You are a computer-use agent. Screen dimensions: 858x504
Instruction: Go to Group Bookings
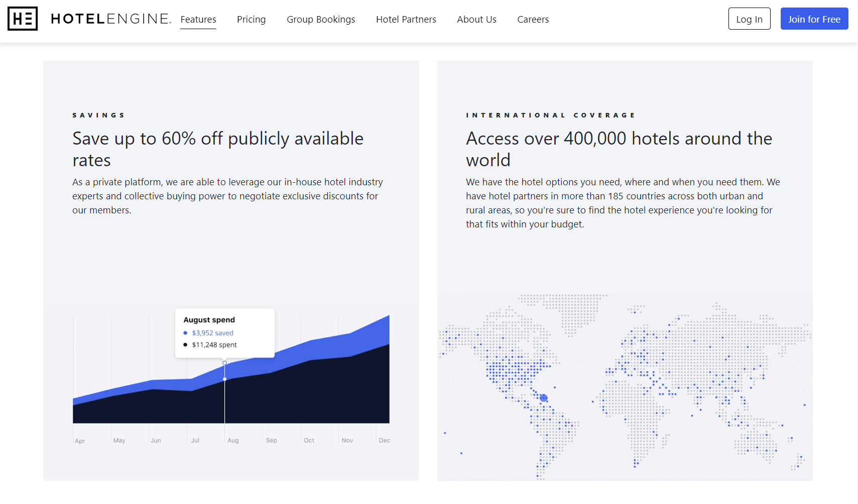point(321,20)
